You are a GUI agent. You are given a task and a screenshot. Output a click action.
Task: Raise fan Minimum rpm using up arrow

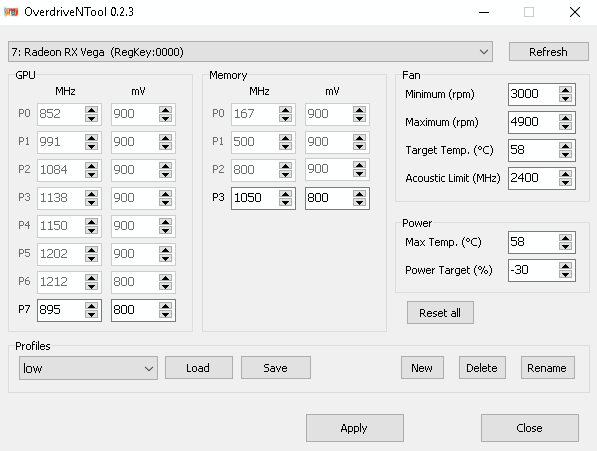coord(565,90)
